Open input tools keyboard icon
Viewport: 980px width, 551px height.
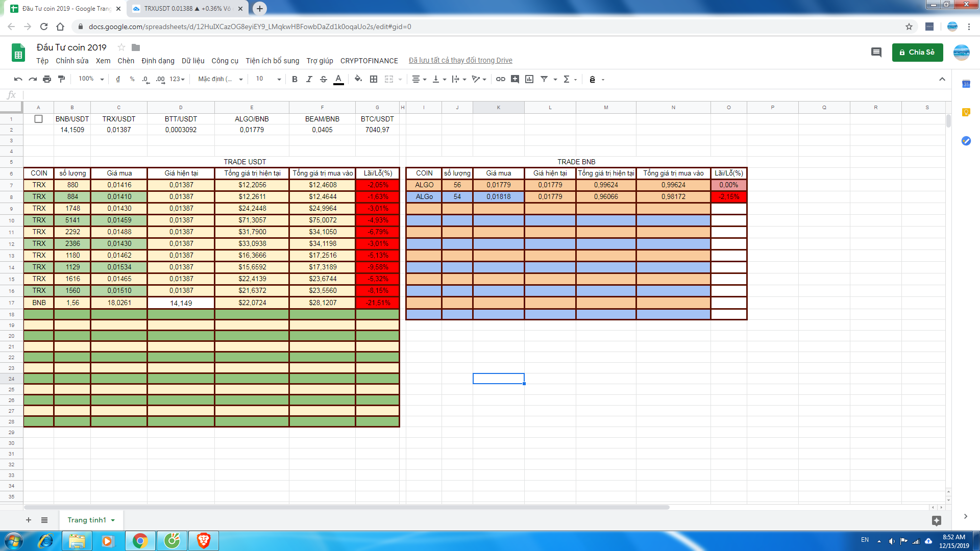592,79
